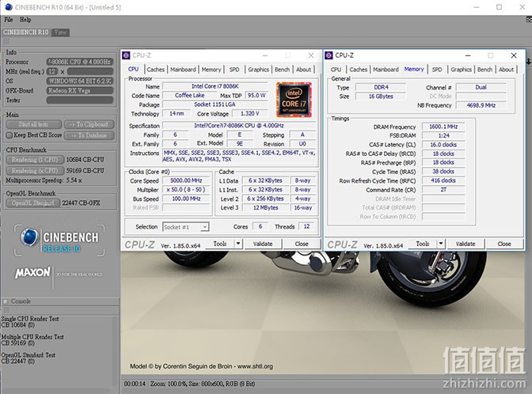Switch to the View tab in Cinebench
Image resolution: width=532 pixels, height=394 pixels.
(x=60, y=32)
